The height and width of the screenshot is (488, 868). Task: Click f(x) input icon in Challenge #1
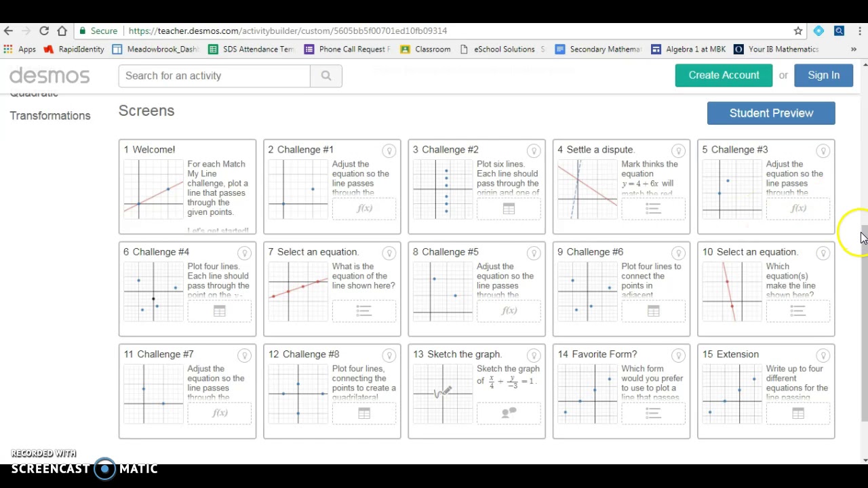tap(364, 209)
